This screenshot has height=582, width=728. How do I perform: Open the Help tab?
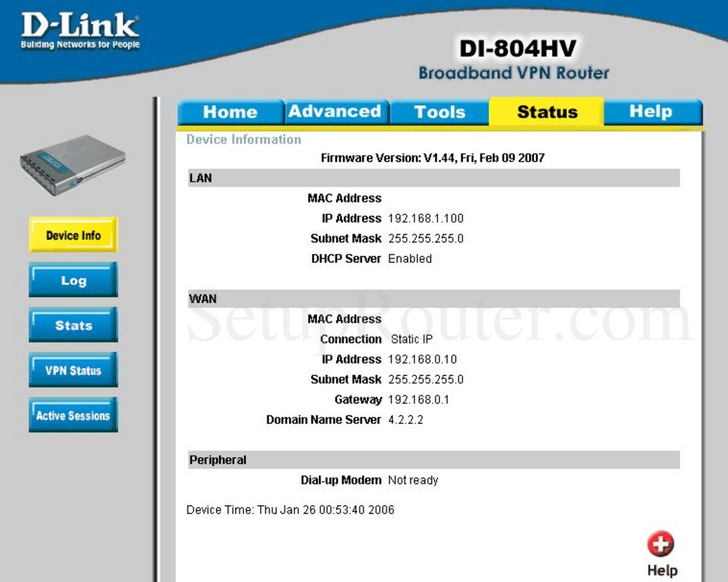point(651,111)
